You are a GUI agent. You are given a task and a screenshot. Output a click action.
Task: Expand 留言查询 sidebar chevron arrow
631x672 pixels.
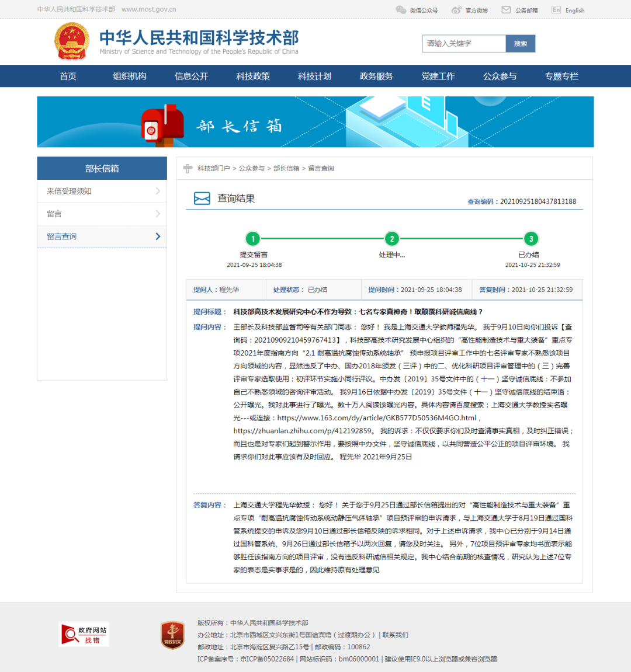158,236
